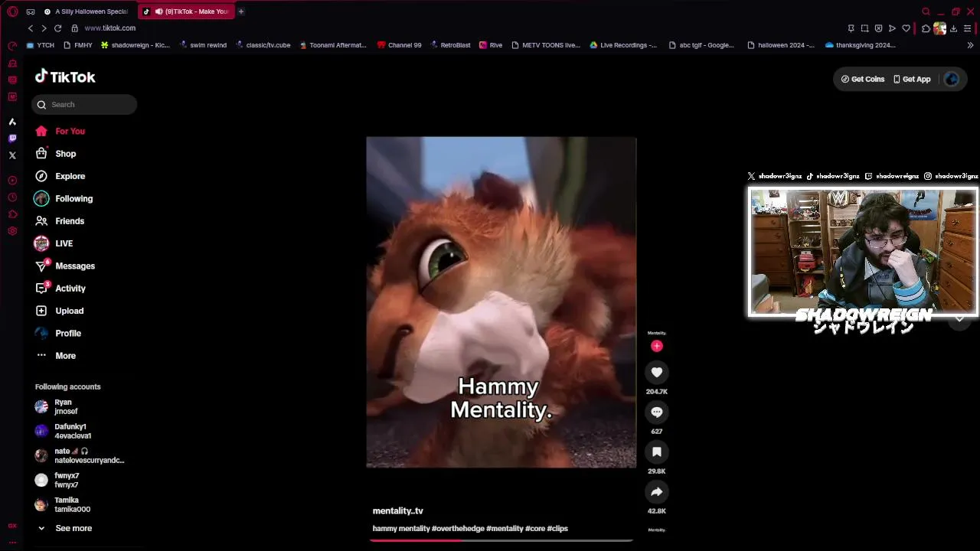The width and height of the screenshot is (980, 551).
Task: Click the #core hashtag
Action: point(535,528)
